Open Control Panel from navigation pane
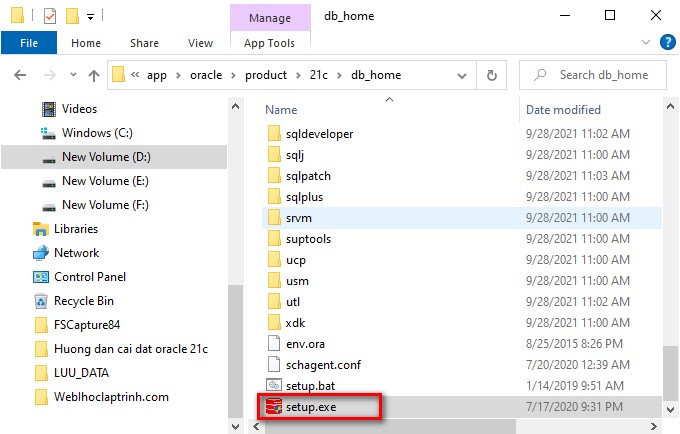 click(90, 277)
